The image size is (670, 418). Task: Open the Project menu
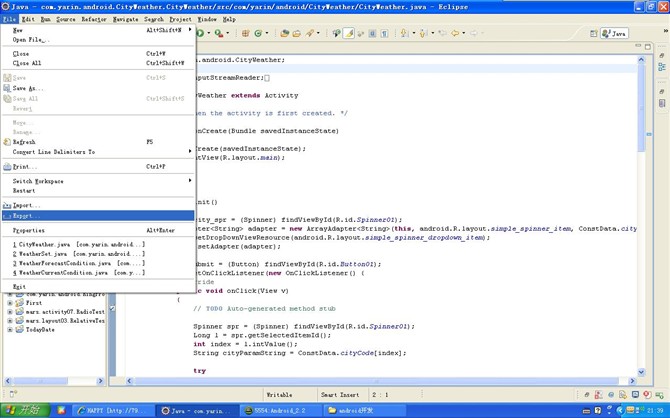pos(180,19)
